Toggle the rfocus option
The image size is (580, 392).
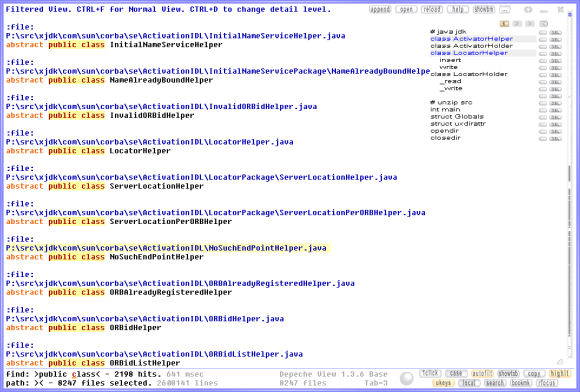coord(546,383)
